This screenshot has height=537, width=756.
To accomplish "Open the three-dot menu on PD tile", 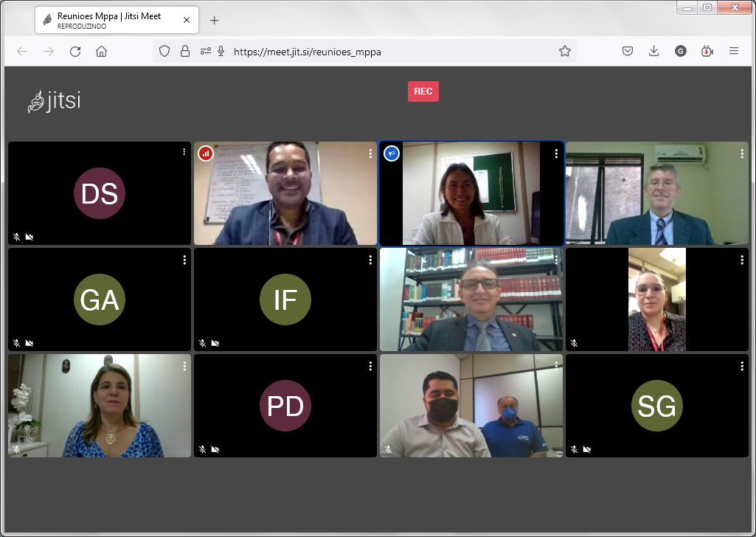I will tap(370, 367).
